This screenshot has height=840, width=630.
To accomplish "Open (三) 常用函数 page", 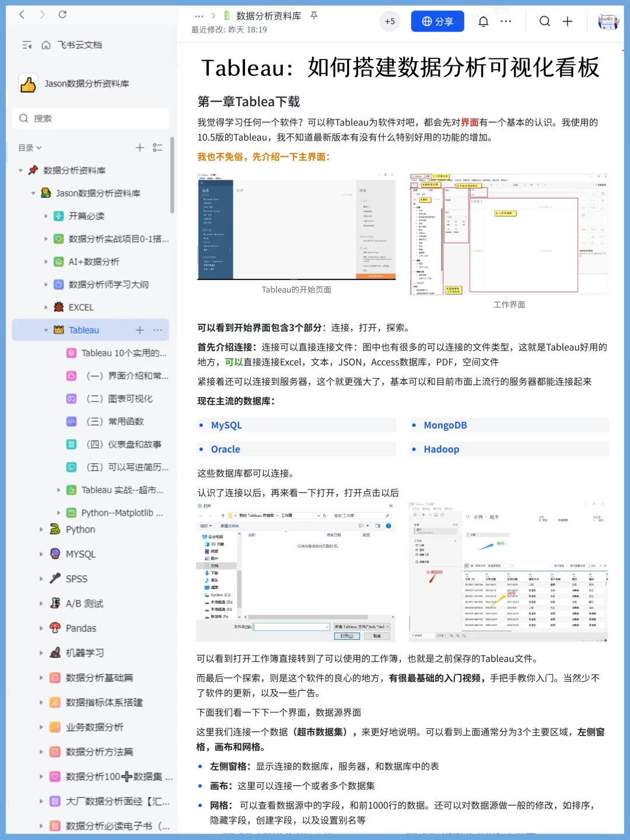I will 115,421.
